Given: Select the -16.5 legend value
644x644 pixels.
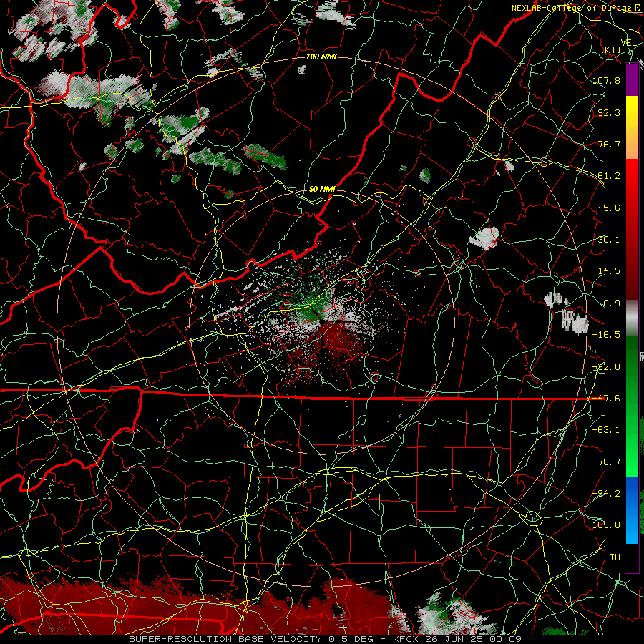Looking at the screenshot, I should click(606, 335).
